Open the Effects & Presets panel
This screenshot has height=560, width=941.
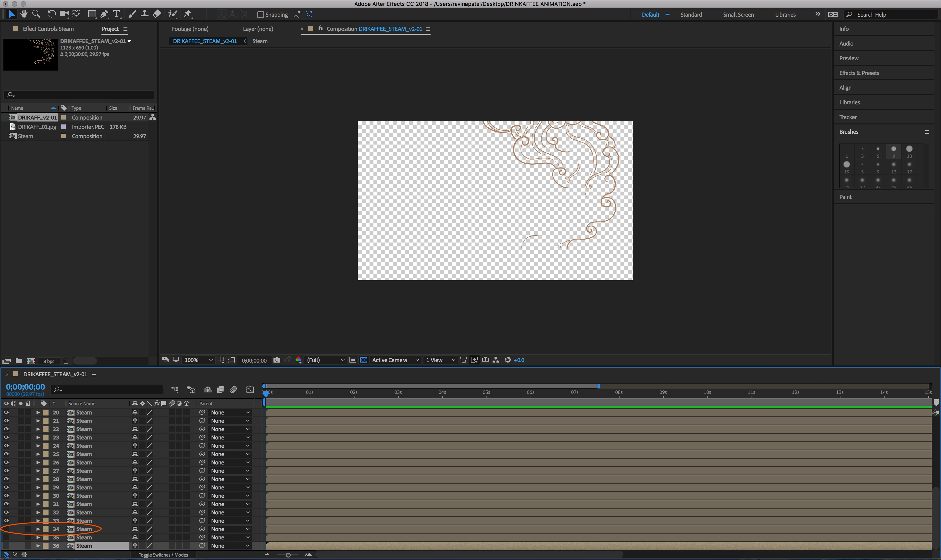tap(859, 73)
